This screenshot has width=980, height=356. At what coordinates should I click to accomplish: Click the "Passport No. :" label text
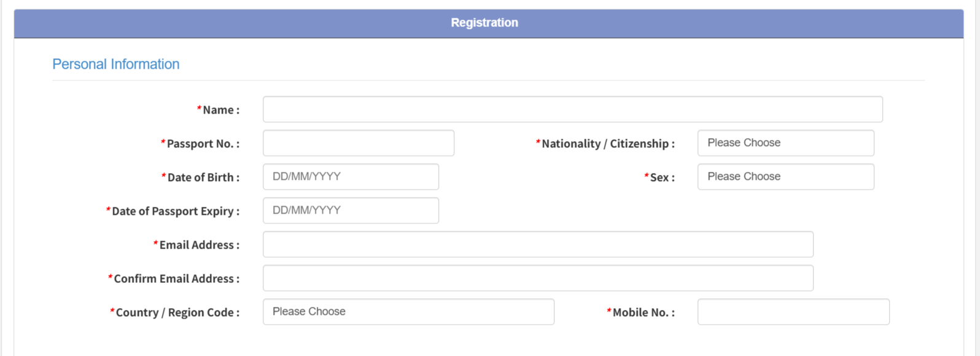203,144
